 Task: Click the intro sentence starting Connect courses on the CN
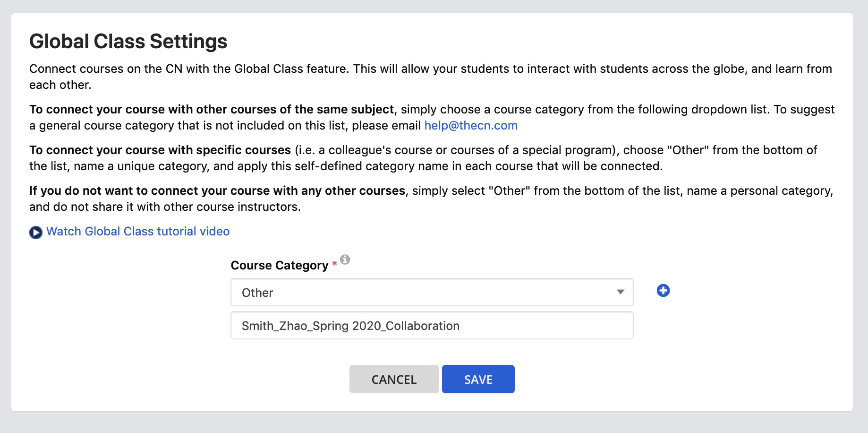pos(431,77)
